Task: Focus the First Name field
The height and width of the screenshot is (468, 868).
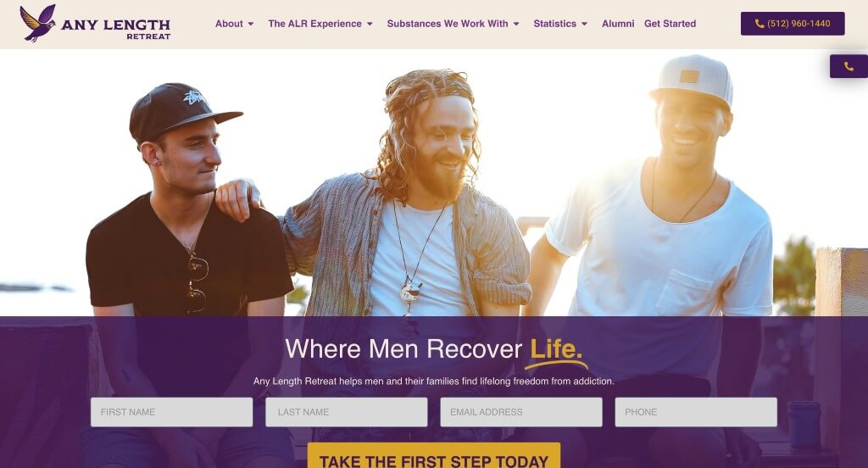Action: click(x=171, y=412)
